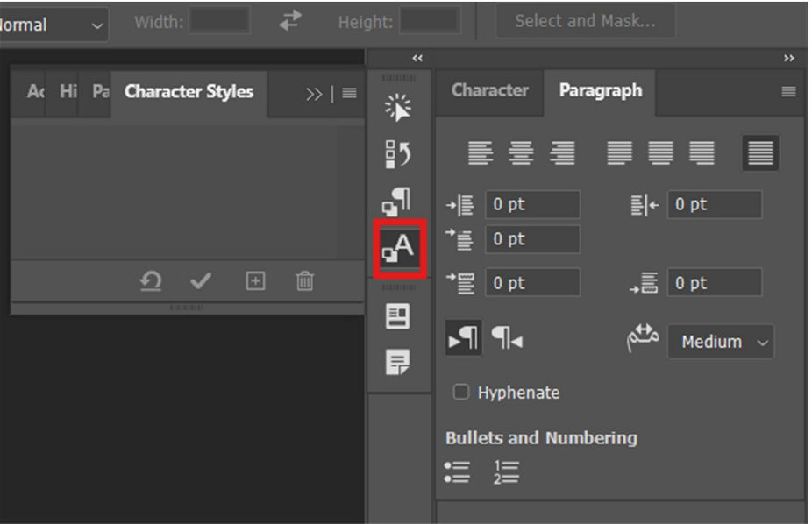Expand icon dock with left double arrows

click(417, 58)
